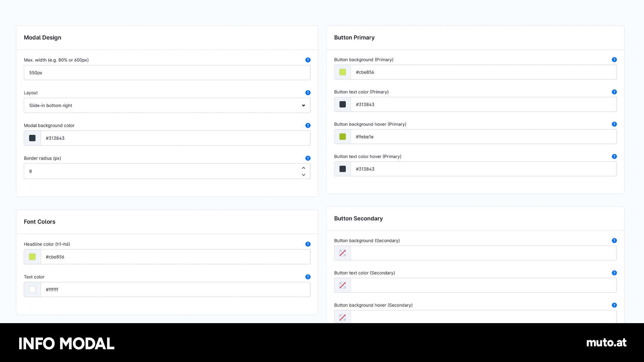Open help for Headline color (h1–h6)
The height and width of the screenshot is (362, 644).
pos(308,244)
